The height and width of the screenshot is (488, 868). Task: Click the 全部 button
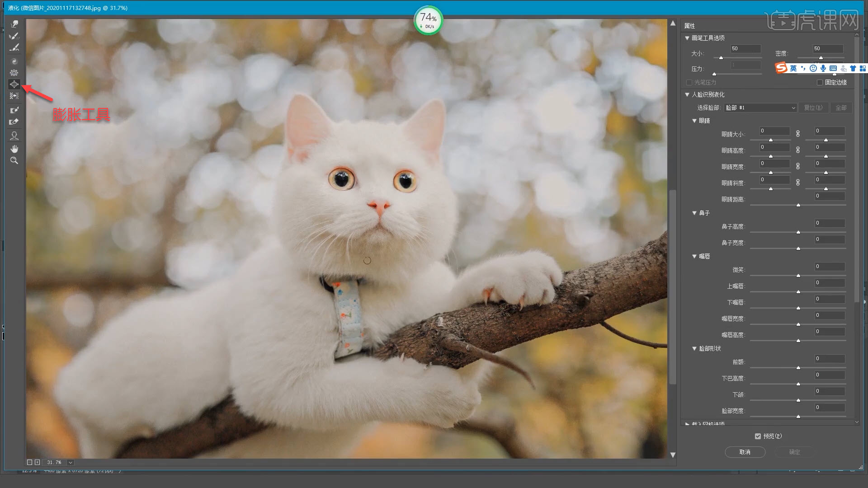pyautogui.click(x=841, y=108)
